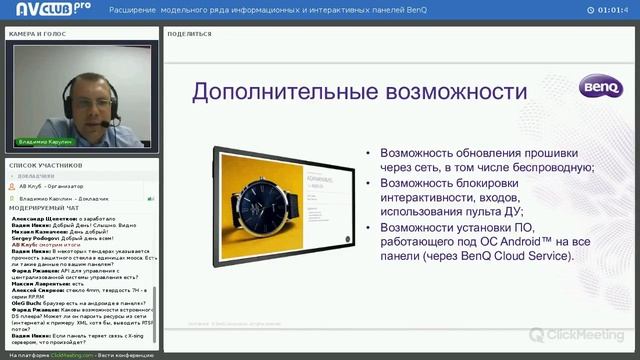Click the 'Возможность блокировки' bullet text

click(x=451, y=197)
